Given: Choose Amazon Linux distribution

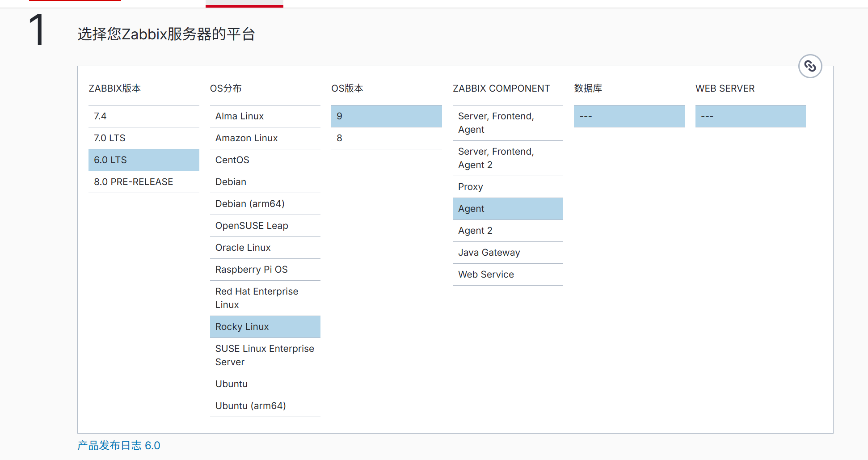Looking at the screenshot, I should [265, 138].
